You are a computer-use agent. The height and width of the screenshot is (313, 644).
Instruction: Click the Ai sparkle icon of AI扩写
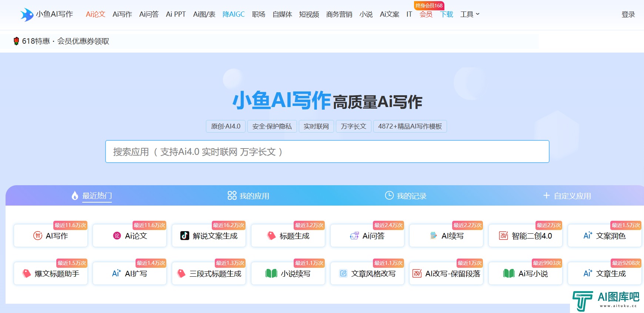coord(117,273)
